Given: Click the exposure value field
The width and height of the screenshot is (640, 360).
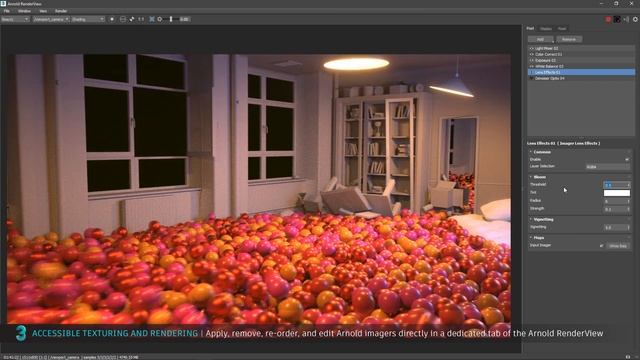Looking at the screenshot, I should 184,19.
